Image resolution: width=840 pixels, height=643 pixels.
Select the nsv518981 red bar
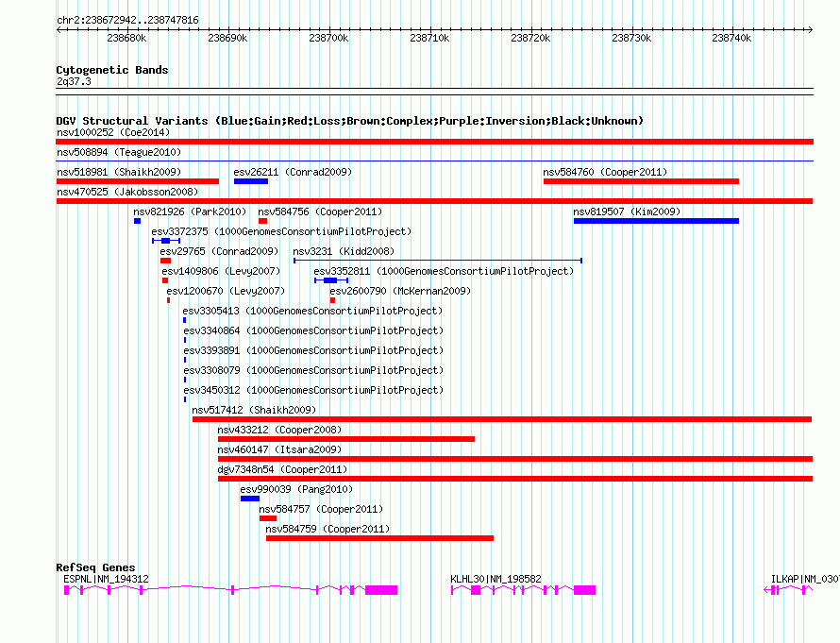138,181
